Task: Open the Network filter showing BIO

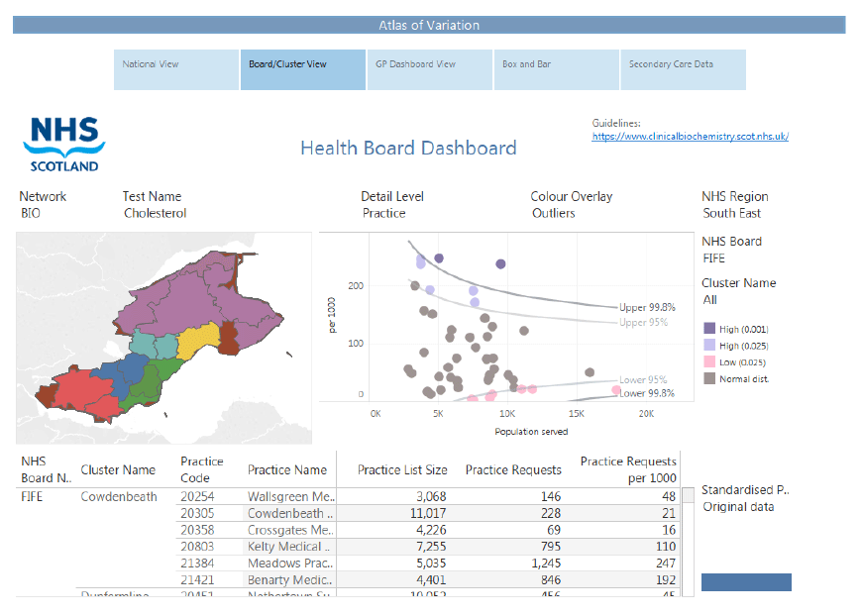Action: pyautogui.click(x=31, y=213)
